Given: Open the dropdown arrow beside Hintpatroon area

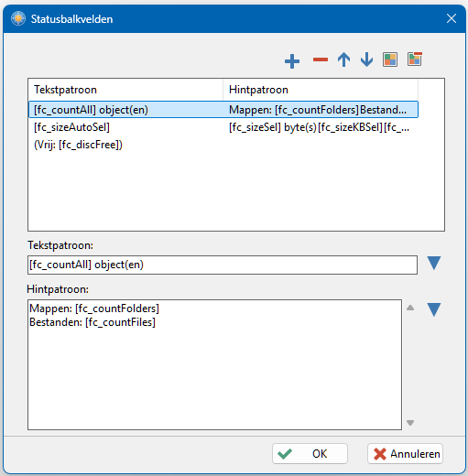Looking at the screenshot, I should [434, 309].
